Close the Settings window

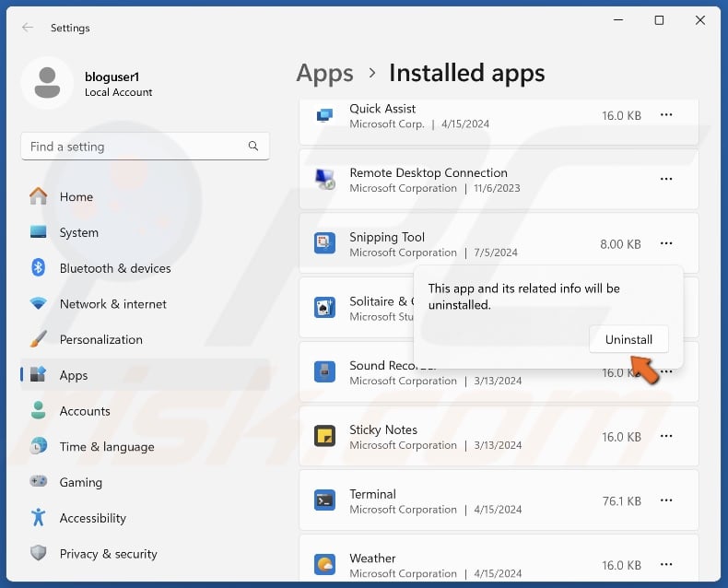[x=700, y=20]
